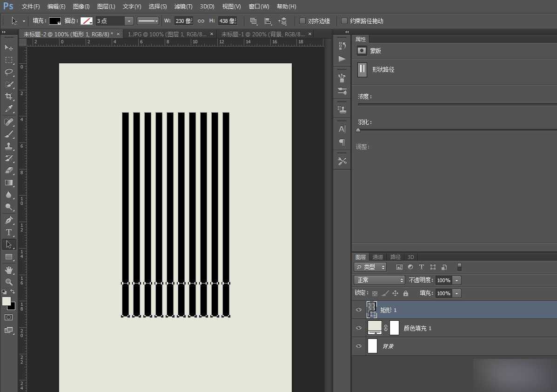Expand the 不透明度 opacity dropdown arrow

(457, 280)
